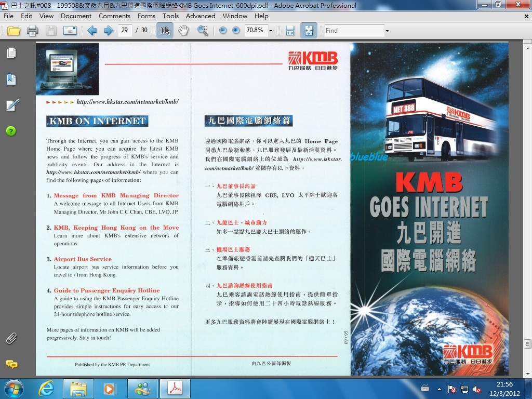Click the Open folder toolbar icon

[x=14, y=31]
